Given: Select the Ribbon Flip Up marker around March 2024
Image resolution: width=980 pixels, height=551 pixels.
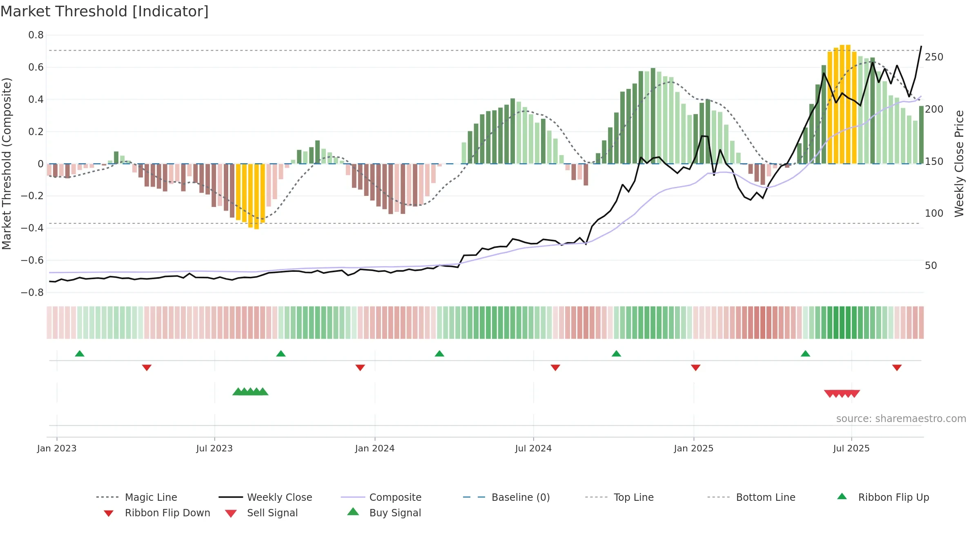Looking at the screenshot, I should tap(439, 353).
